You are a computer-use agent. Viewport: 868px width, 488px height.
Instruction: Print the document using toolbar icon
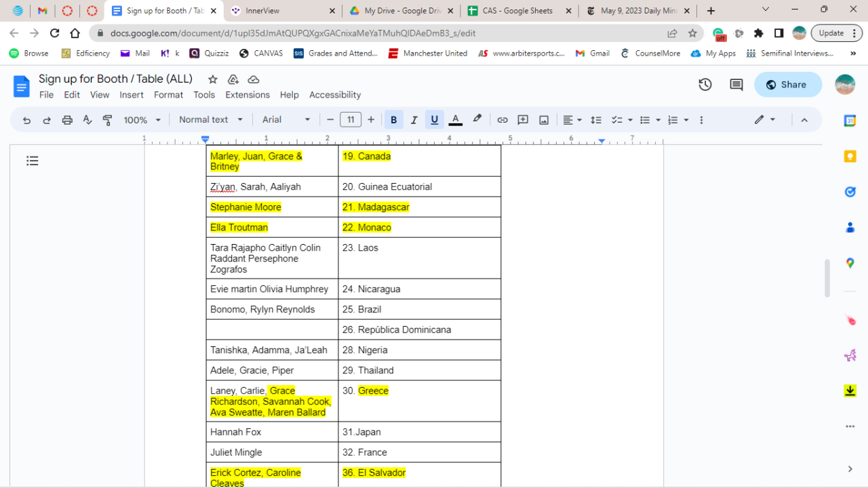[67, 120]
